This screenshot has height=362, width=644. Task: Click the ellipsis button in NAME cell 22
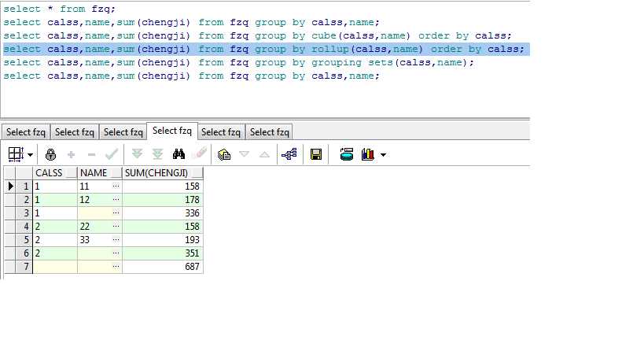point(116,227)
